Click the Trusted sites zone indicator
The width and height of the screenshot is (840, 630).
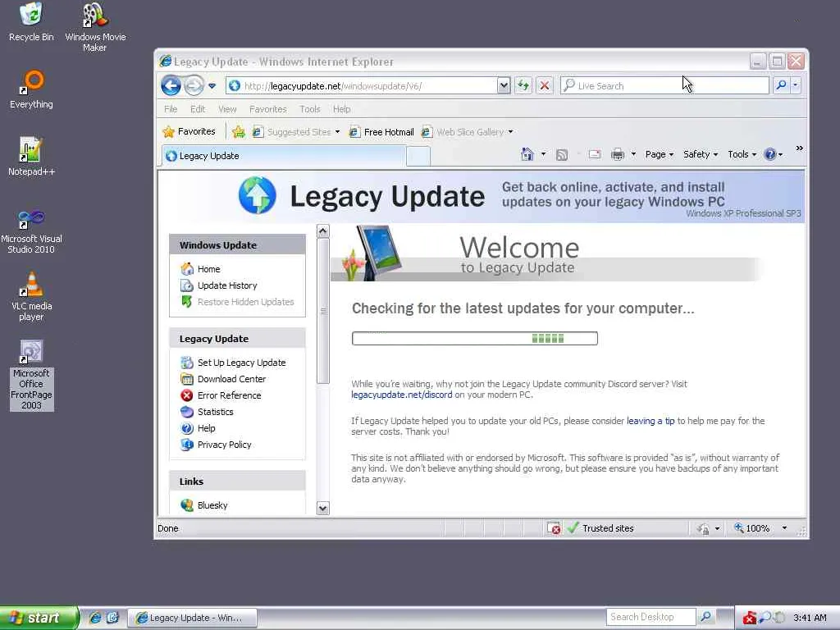tap(600, 528)
